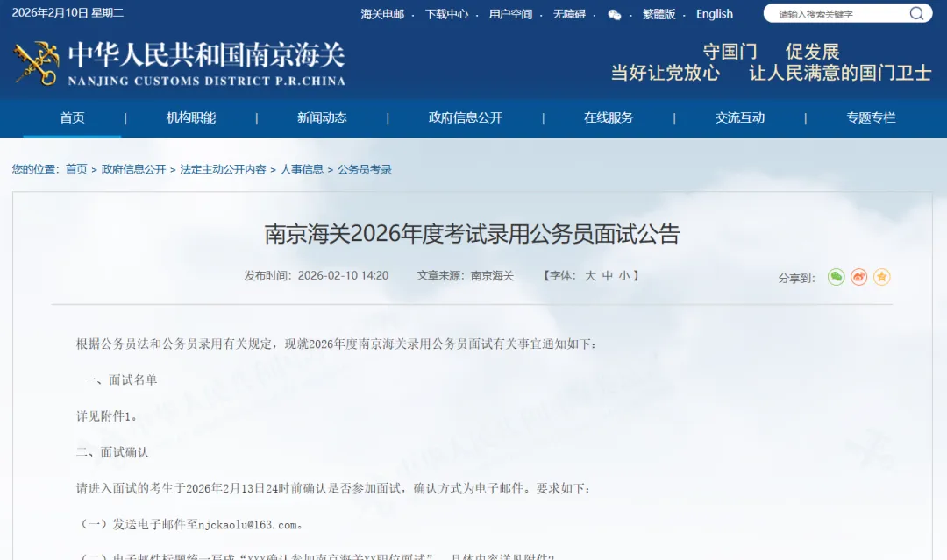
Task: Click 法定主动公开内容 in the breadcrumb
Action: coord(223,169)
